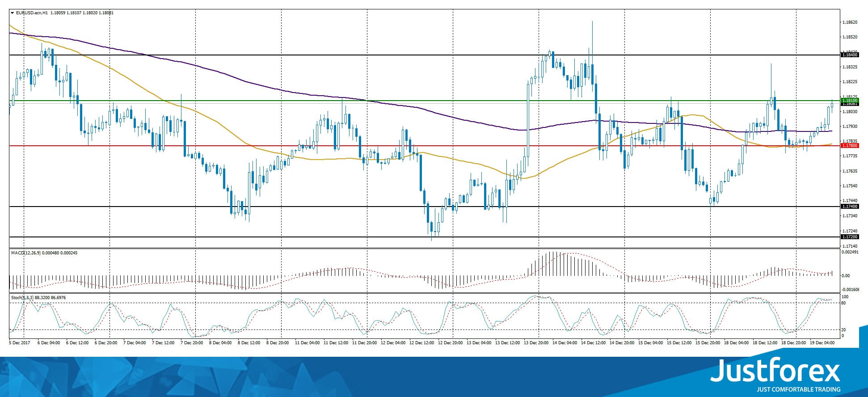Click the 1.18520 price axis label

pyautogui.click(x=850, y=37)
